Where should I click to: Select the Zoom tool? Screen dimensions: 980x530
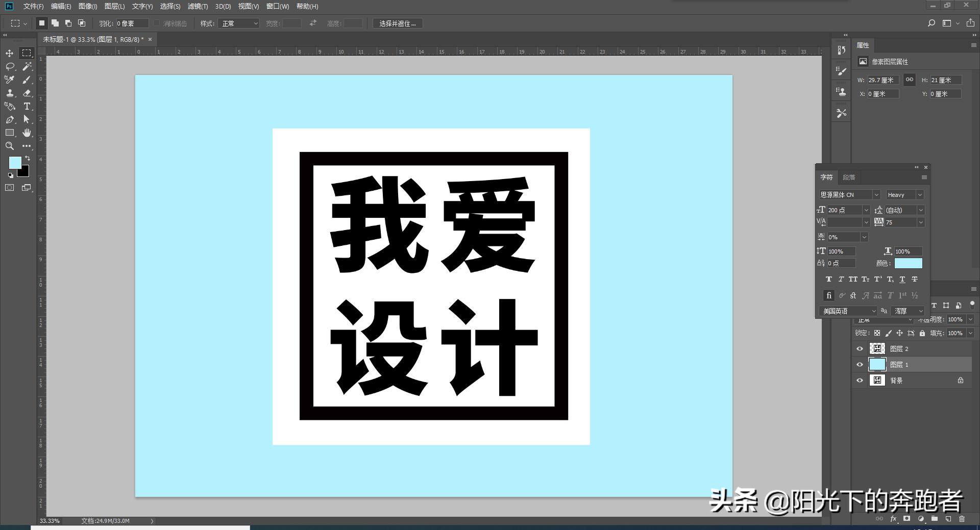pyautogui.click(x=9, y=146)
